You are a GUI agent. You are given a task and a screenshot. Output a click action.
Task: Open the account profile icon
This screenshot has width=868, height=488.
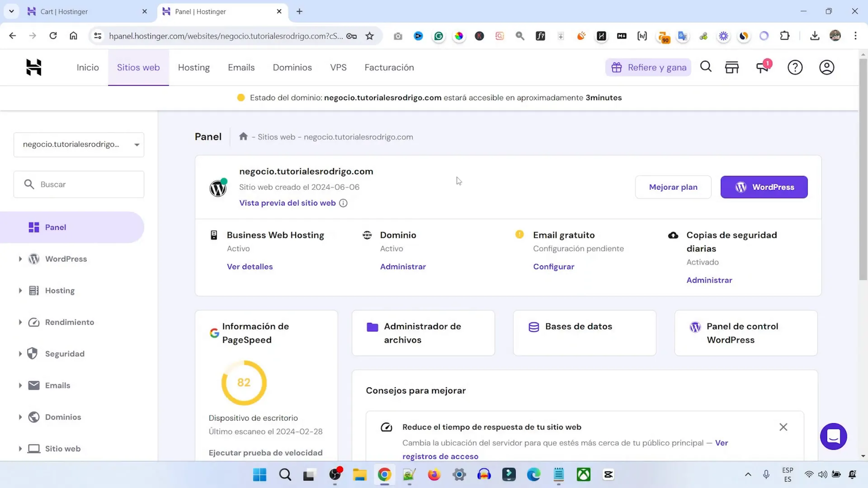coord(826,67)
